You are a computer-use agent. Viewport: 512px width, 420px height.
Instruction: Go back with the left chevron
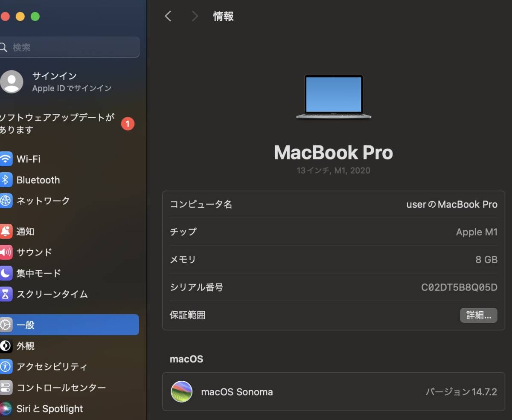[168, 16]
